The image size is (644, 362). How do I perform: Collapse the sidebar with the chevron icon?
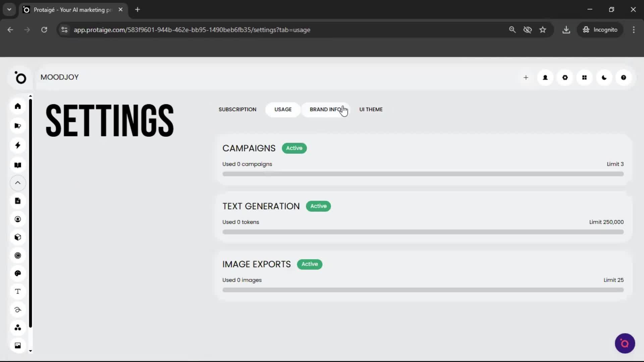click(x=18, y=183)
